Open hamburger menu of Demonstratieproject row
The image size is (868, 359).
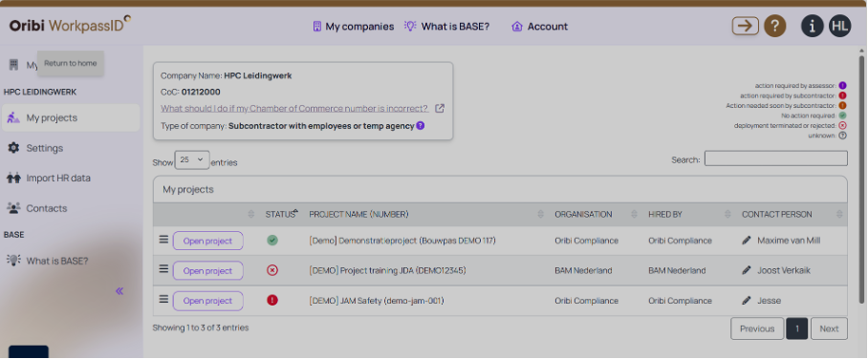(x=163, y=239)
